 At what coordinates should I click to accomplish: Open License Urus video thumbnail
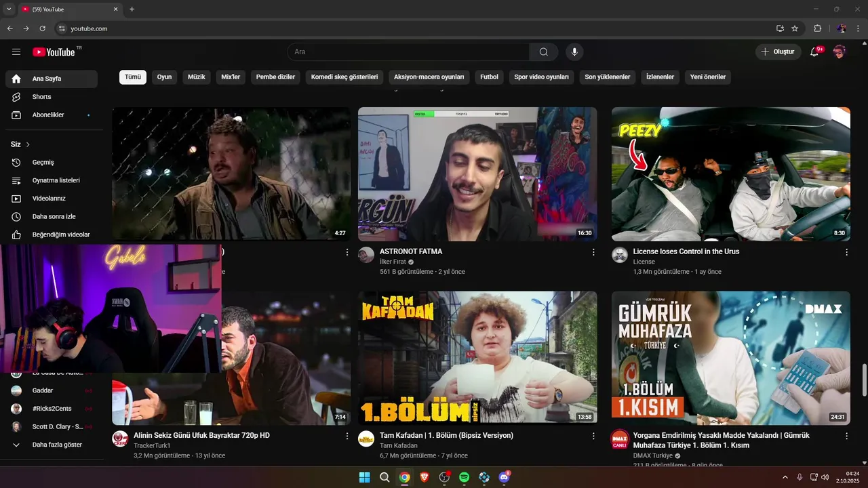pos(731,174)
